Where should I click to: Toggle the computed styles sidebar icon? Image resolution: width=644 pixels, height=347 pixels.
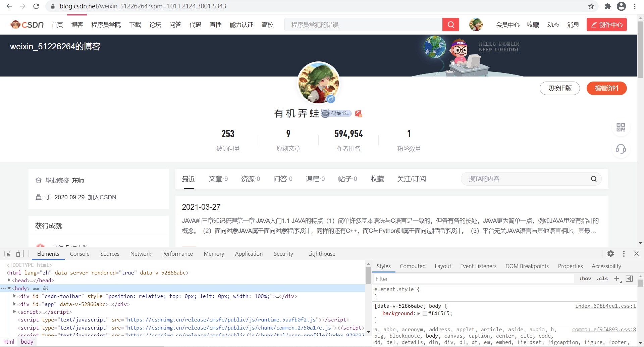629,279
